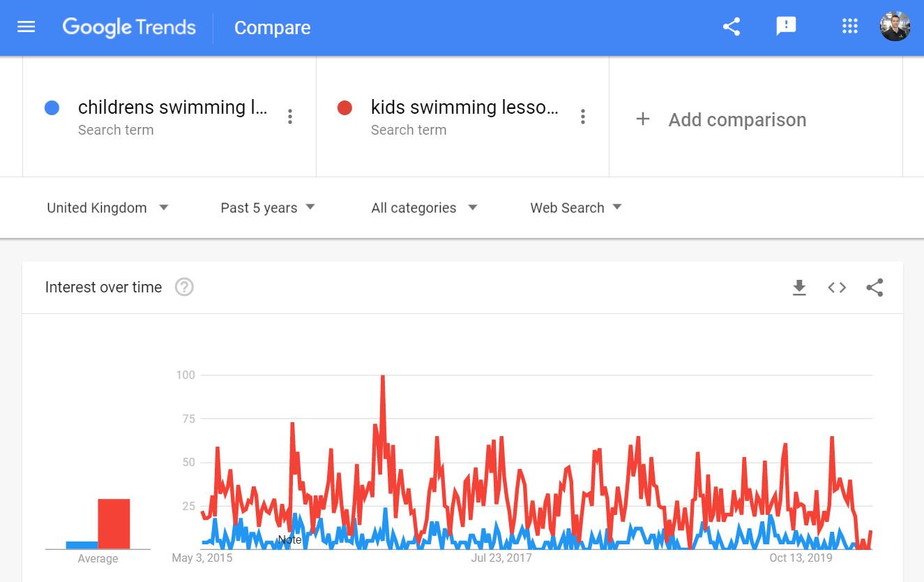The height and width of the screenshot is (582, 924).
Task: Open options for kids swimming term
Action: click(x=583, y=117)
